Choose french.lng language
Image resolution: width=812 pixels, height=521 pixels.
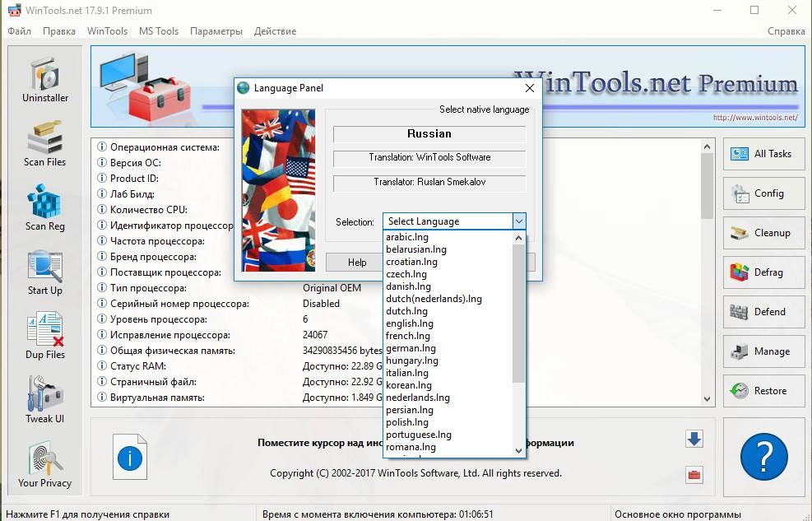(x=448, y=336)
